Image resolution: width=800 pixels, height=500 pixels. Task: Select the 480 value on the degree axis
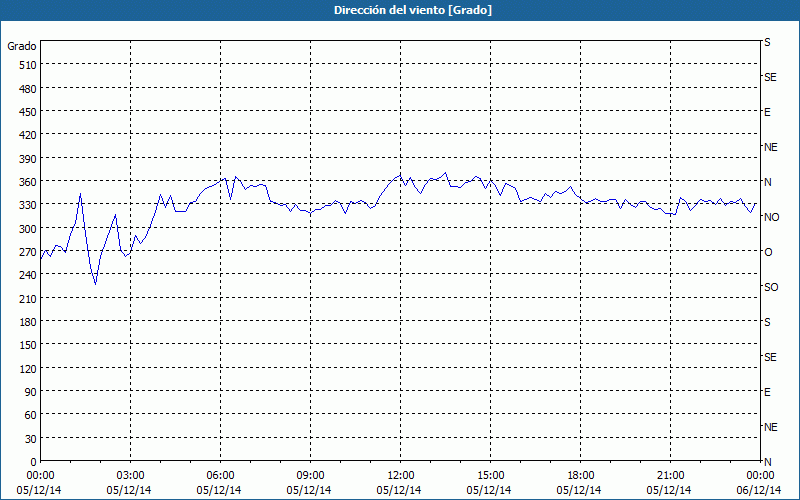coord(29,89)
